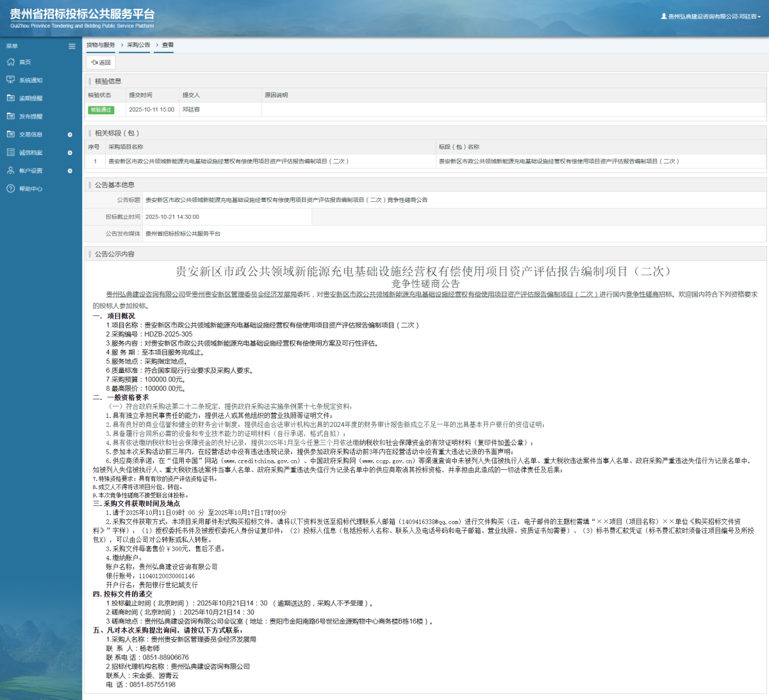Go to the 货物与服务 breadcrumb
The height and width of the screenshot is (700, 769).
pos(101,45)
